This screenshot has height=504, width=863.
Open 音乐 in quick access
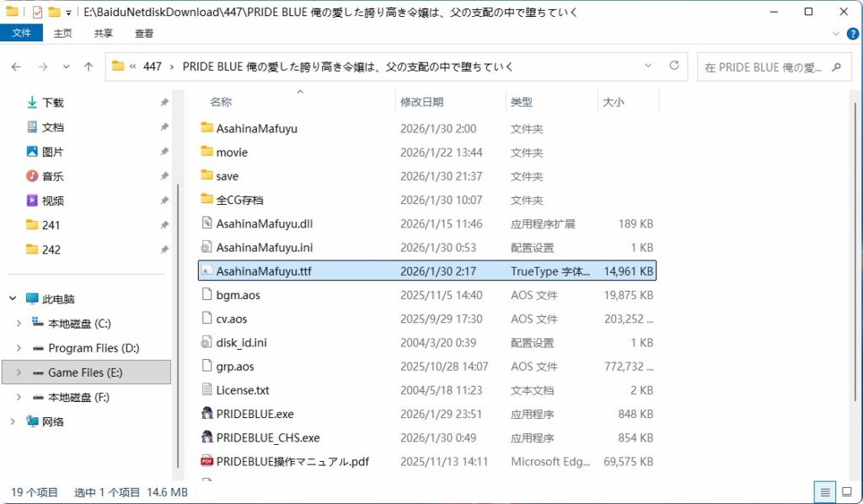click(53, 176)
